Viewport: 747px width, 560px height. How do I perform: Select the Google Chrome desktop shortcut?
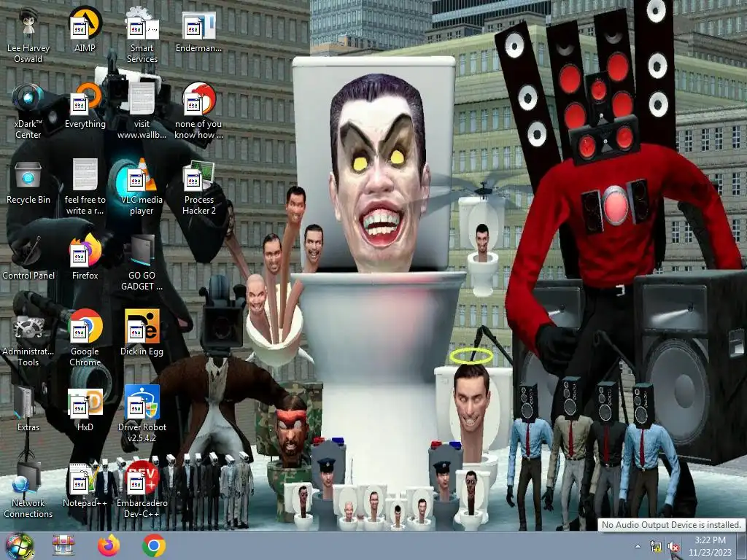click(x=85, y=339)
